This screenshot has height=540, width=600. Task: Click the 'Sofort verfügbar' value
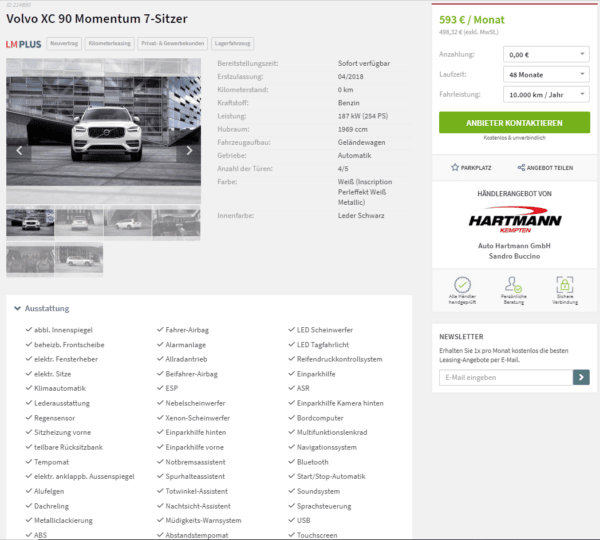coord(364,64)
